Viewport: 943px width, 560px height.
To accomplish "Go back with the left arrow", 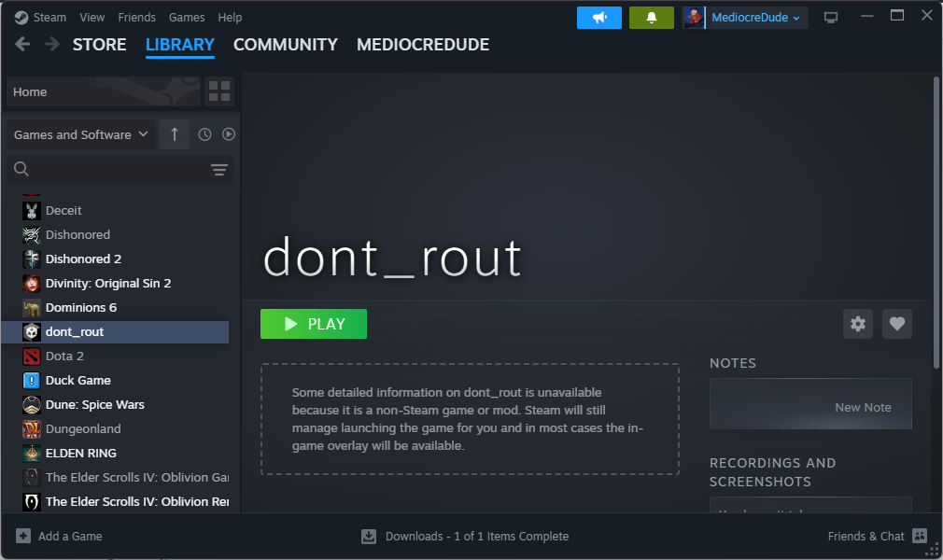I will (22, 44).
